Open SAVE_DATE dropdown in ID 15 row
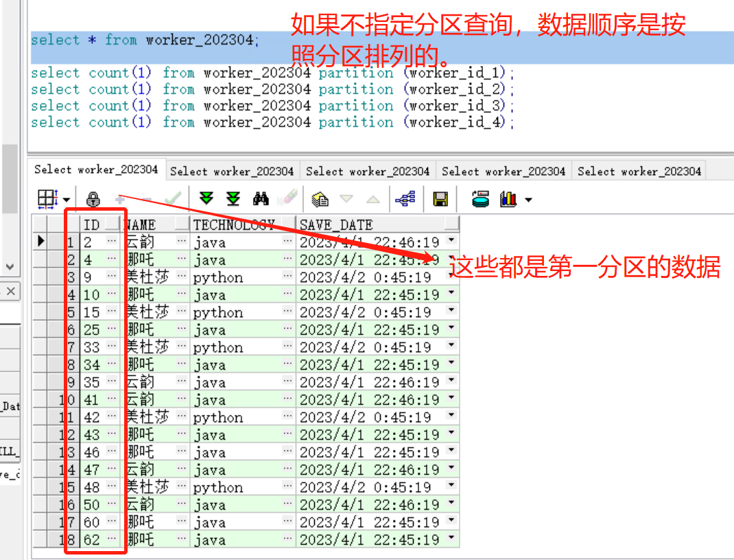Screen dimensions: 734x560 coord(451,310)
